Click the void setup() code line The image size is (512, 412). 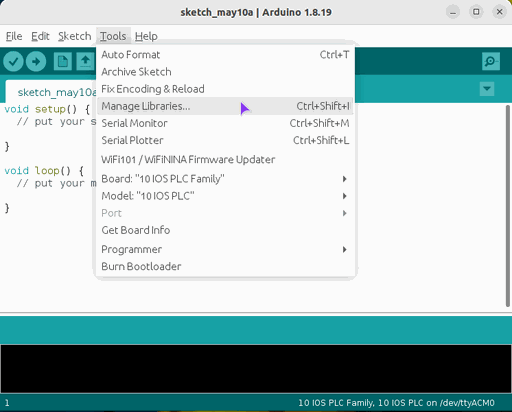pyautogui.click(x=47, y=109)
